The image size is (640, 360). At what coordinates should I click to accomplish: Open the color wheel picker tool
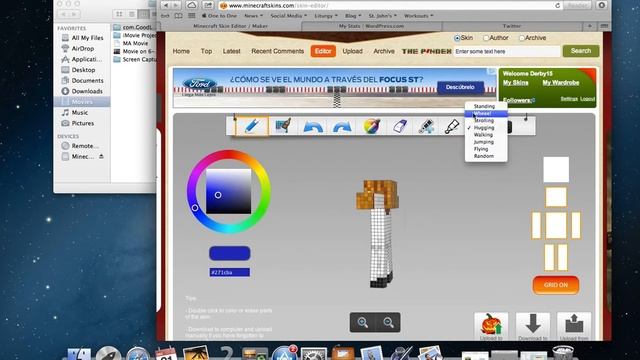371,127
